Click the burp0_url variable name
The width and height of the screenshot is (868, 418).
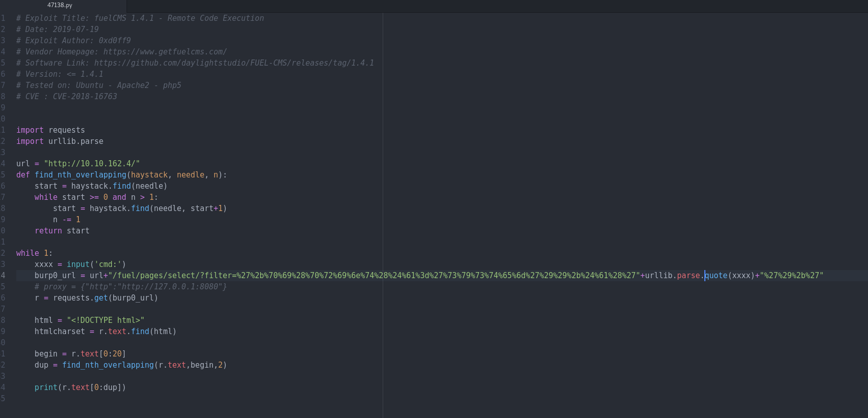[x=55, y=276]
